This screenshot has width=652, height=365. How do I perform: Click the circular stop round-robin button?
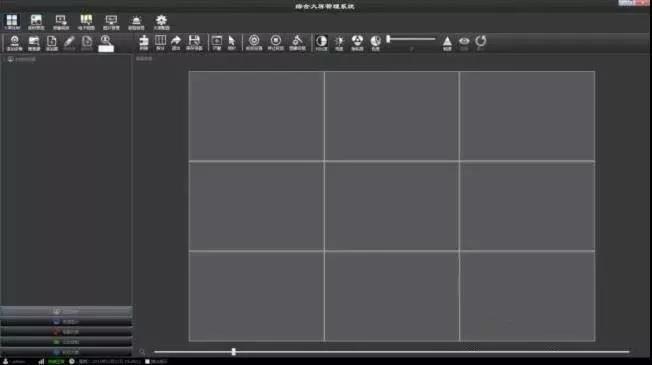(275, 43)
